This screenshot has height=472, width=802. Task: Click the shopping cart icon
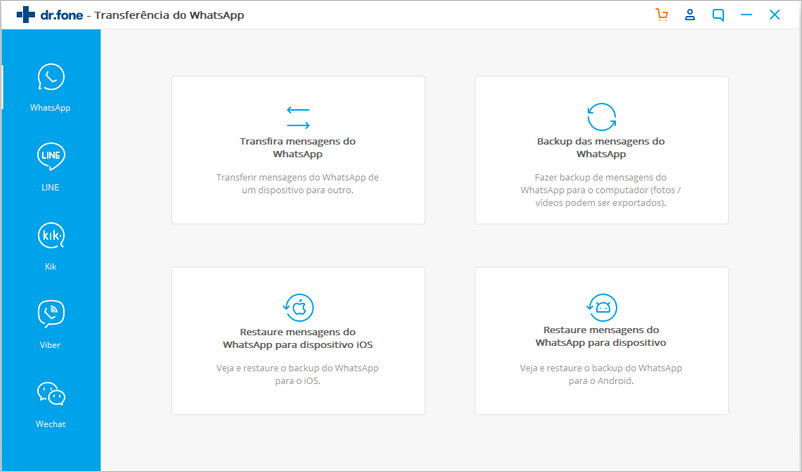pyautogui.click(x=662, y=14)
